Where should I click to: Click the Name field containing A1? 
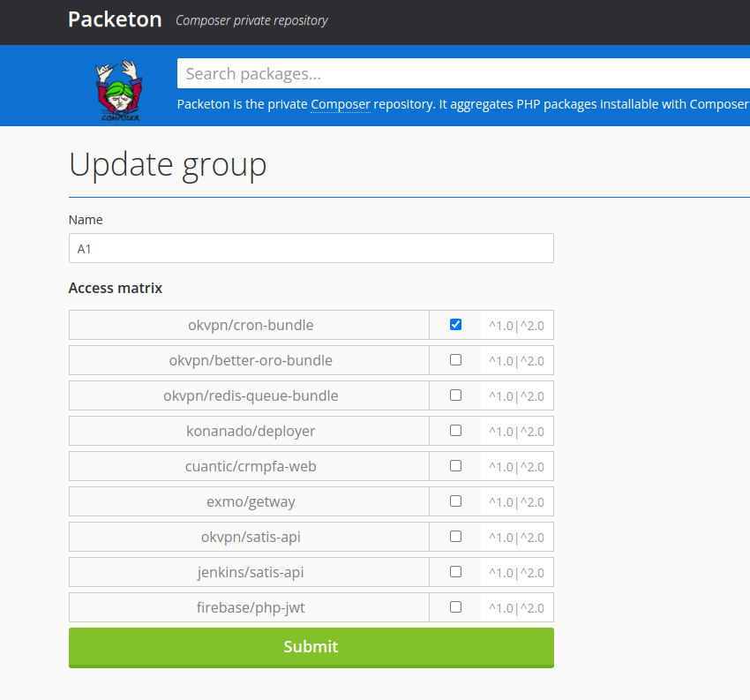(x=311, y=248)
